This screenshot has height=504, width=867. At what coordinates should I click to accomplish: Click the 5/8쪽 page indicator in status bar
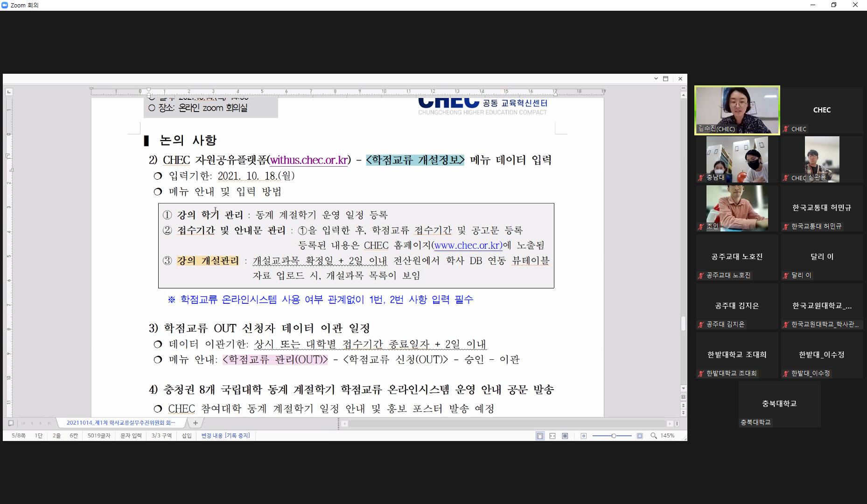tap(19, 436)
